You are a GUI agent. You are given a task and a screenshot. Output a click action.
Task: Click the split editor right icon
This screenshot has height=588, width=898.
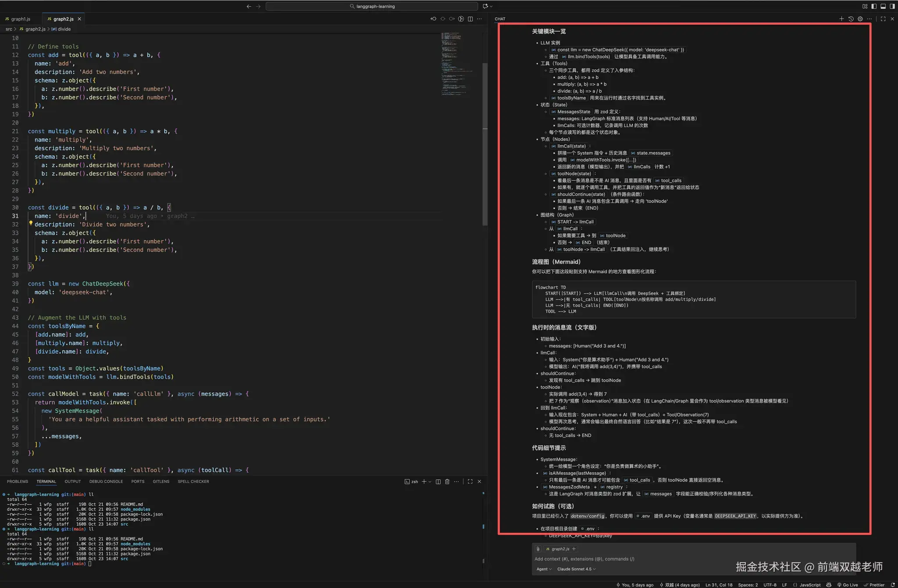point(470,19)
